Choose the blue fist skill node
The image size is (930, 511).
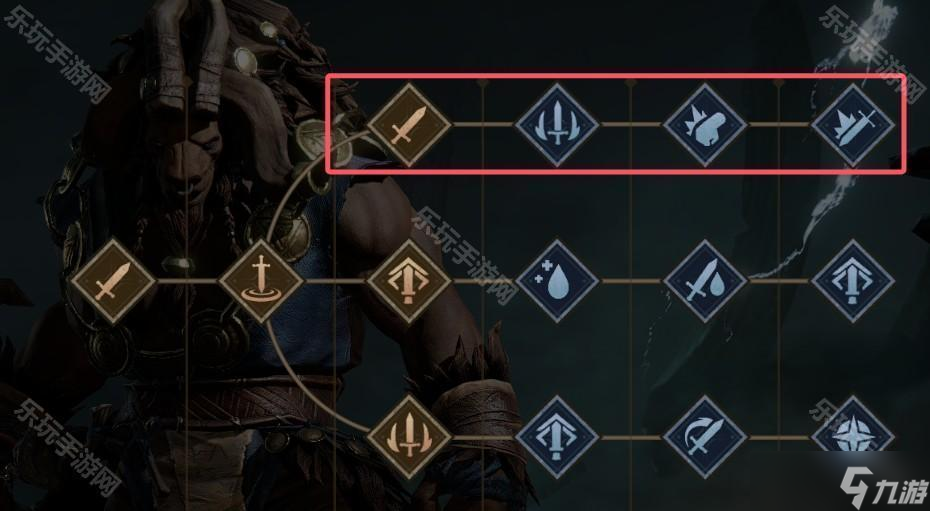tap(705, 125)
